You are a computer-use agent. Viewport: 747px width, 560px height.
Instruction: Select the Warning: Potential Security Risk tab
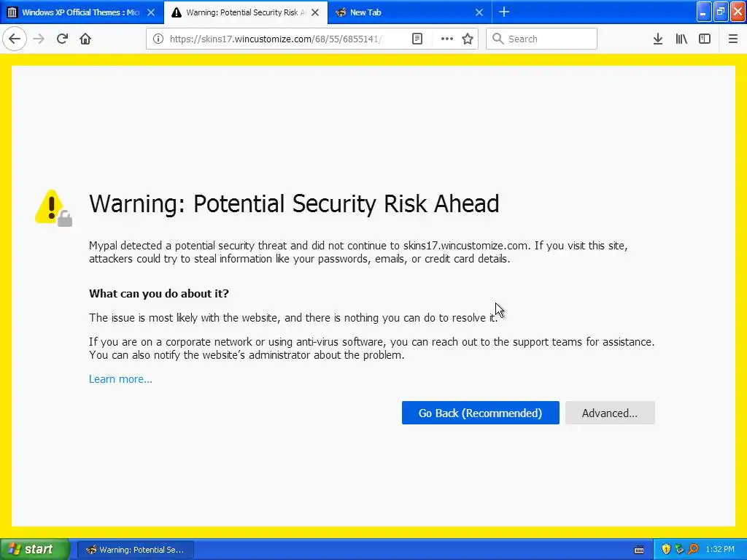click(x=246, y=12)
